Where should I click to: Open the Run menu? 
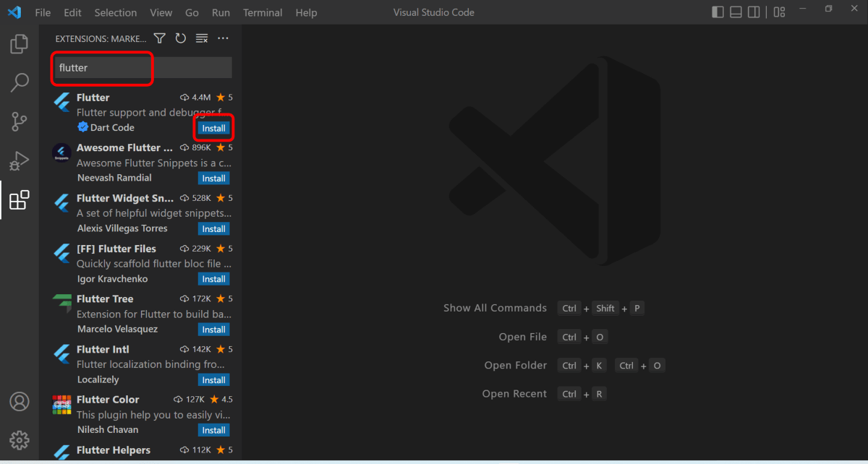click(x=221, y=12)
